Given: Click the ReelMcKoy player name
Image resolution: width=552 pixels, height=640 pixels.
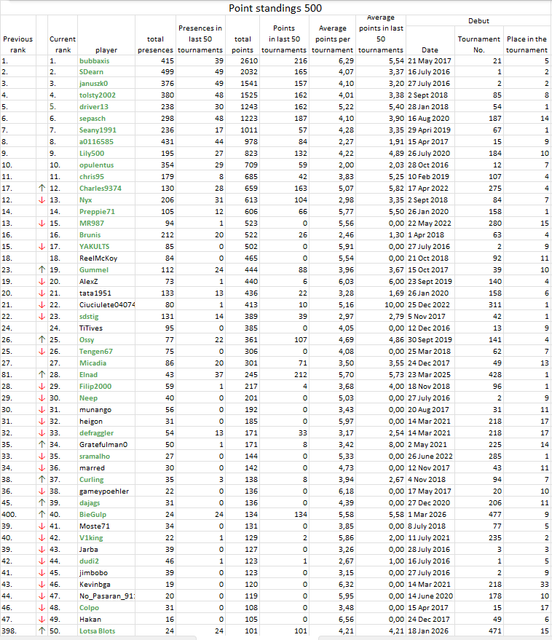Looking at the screenshot, I should click(x=98, y=258).
